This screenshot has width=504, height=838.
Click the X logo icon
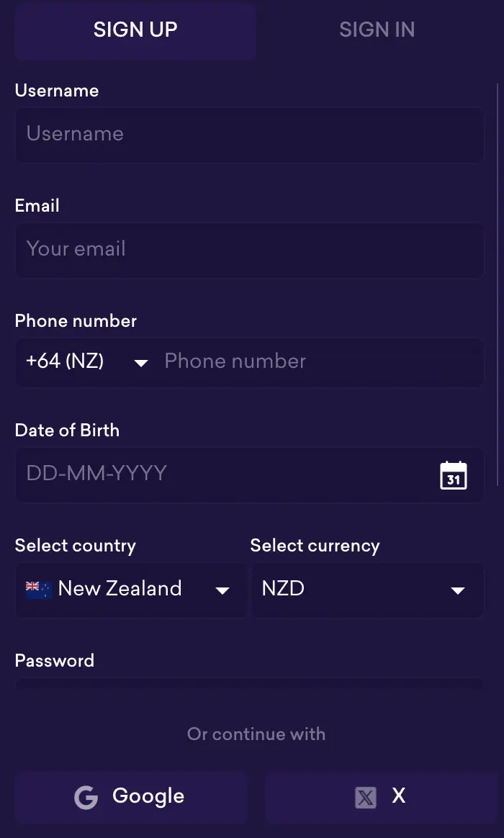[x=366, y=798]
